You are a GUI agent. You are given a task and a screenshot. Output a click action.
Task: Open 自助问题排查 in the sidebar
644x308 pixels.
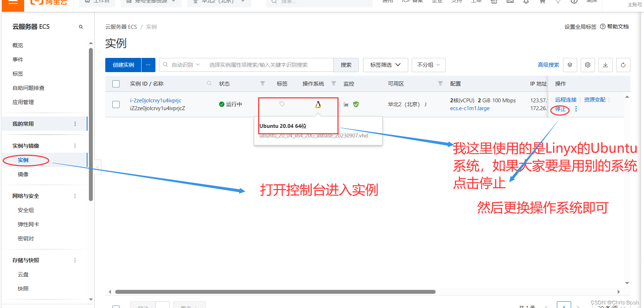[28, 88]
